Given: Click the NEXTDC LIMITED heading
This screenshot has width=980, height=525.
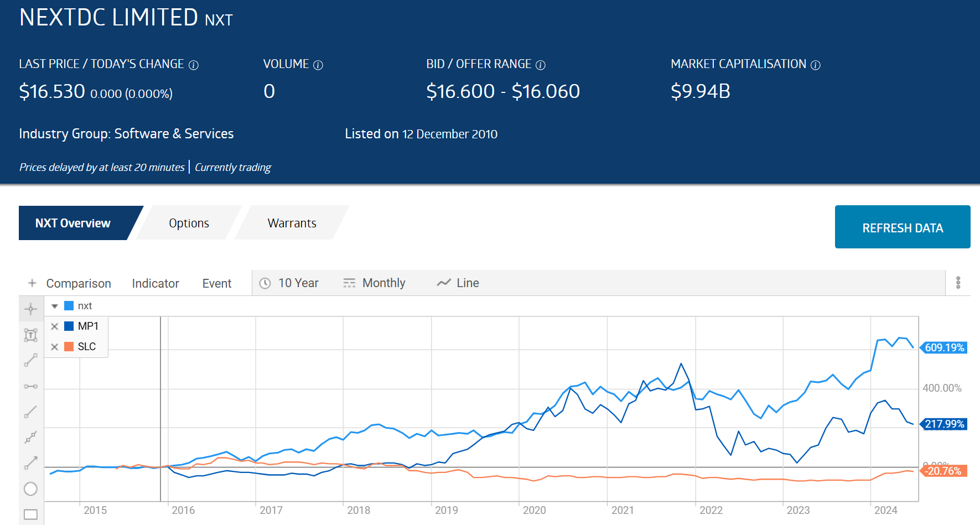Looking at the screenshot, I should (108, 18).
